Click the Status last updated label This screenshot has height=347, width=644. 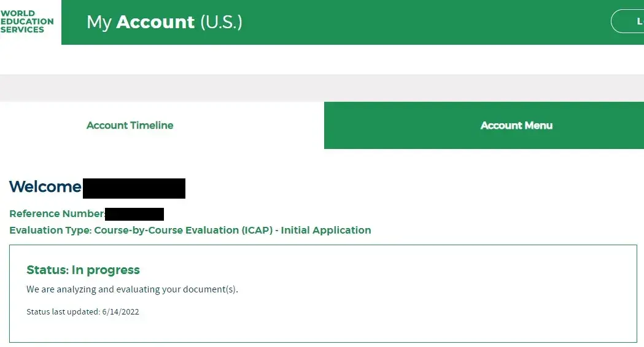click(63, 312)
